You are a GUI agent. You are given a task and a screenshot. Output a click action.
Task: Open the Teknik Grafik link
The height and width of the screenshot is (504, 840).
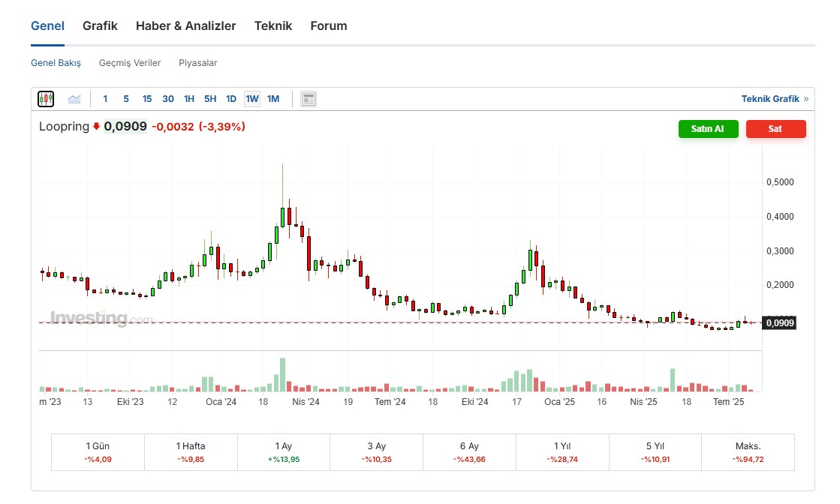coord(775,99)
